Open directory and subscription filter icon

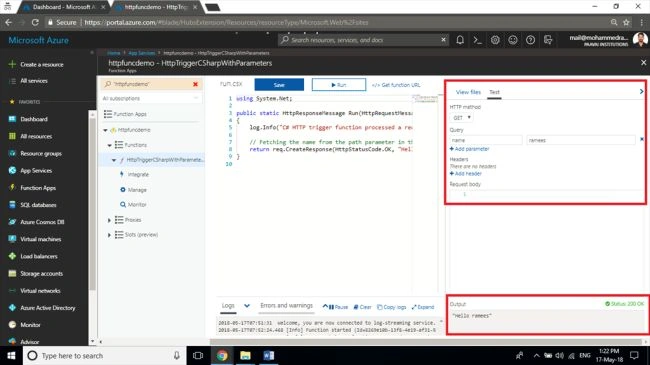tap(548, 40)
